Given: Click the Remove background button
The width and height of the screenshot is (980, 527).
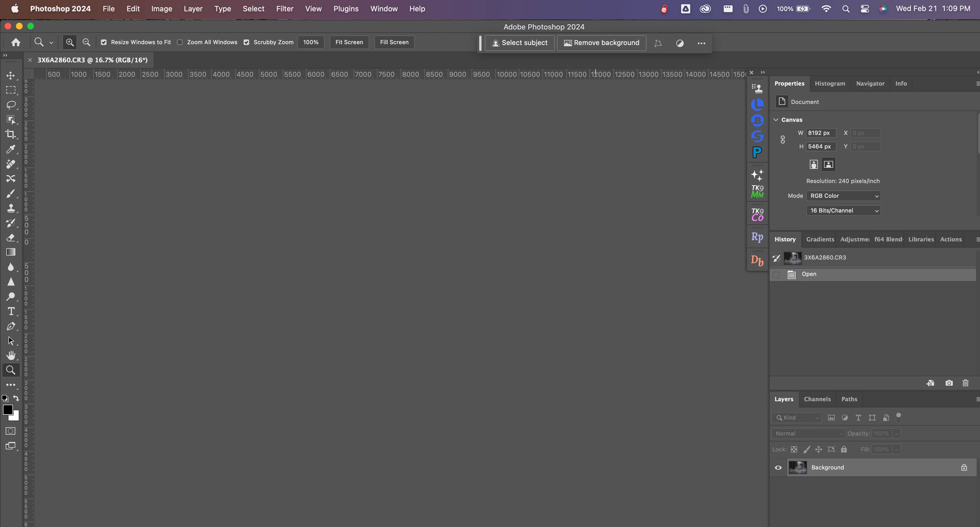Looking at the screenshot, I should tap(601, 43).
